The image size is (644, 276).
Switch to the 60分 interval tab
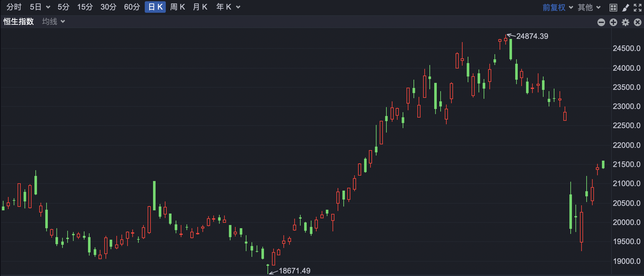132,7
